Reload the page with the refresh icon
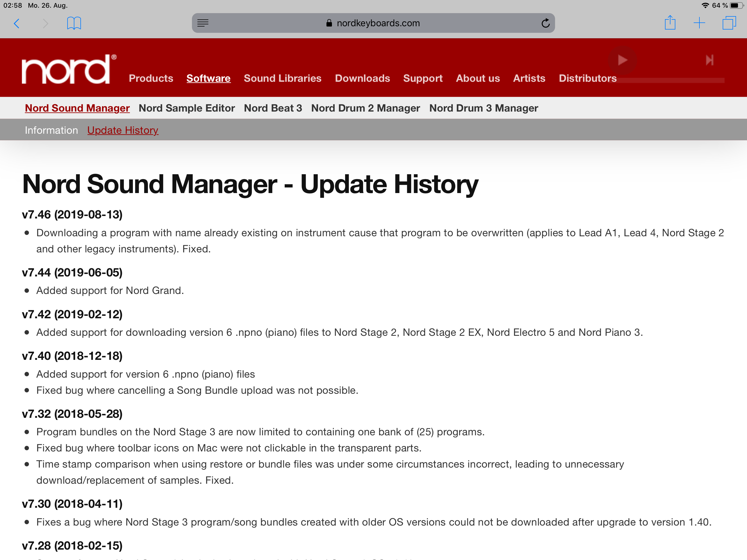 pyautogui.click(x=545, y=23)
